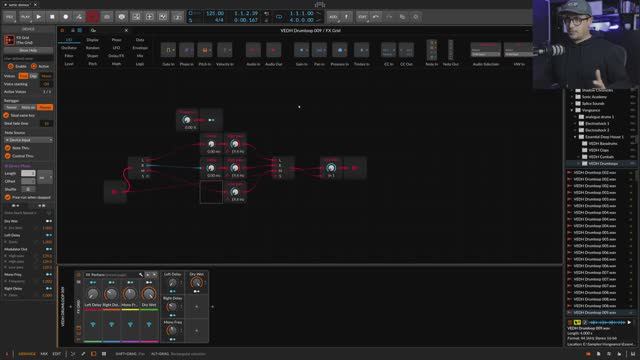
Task: Click the Show Help button
Action: (x=28, y=50)
